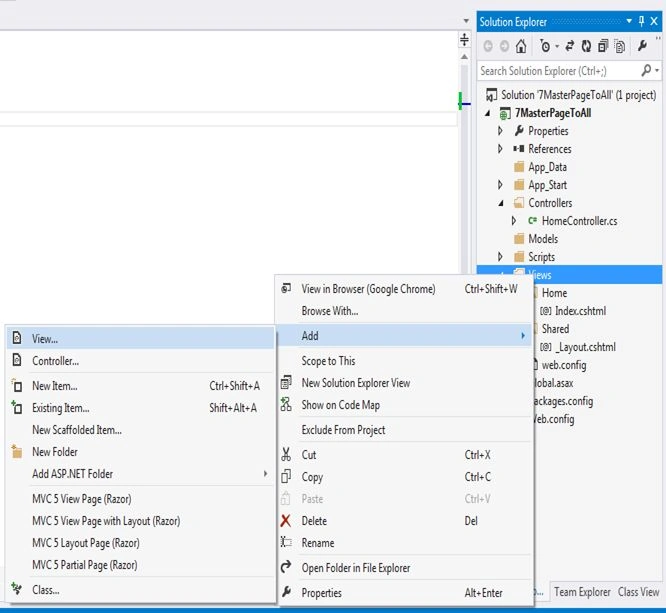
Task: Select the Index.cshtml file
Action: tap(580, 311)
